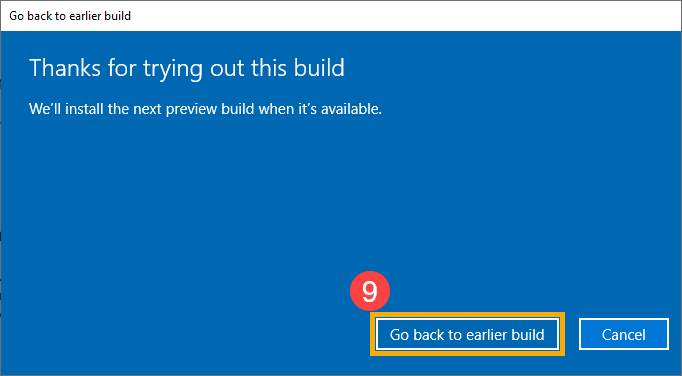Select the red step 9 badge
This screenshot has width=682, height=376.
click(370, 292)
